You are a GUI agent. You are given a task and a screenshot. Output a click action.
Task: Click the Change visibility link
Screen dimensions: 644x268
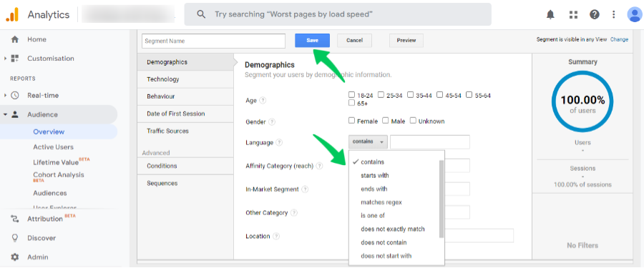click(x=619, y=39)
